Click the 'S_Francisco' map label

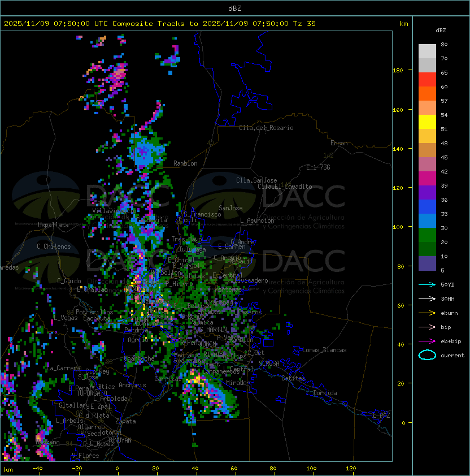point(203,214)
